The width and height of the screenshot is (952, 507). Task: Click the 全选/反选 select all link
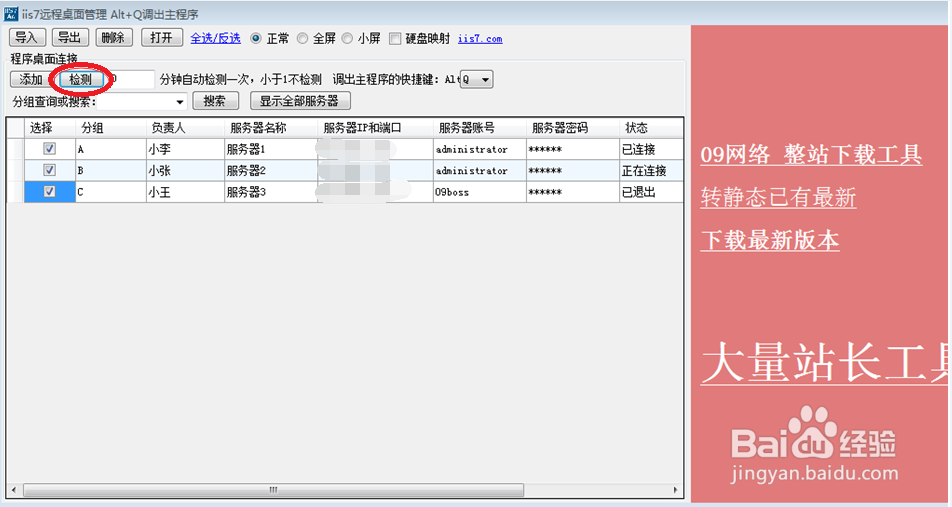[x=216, y=38]
